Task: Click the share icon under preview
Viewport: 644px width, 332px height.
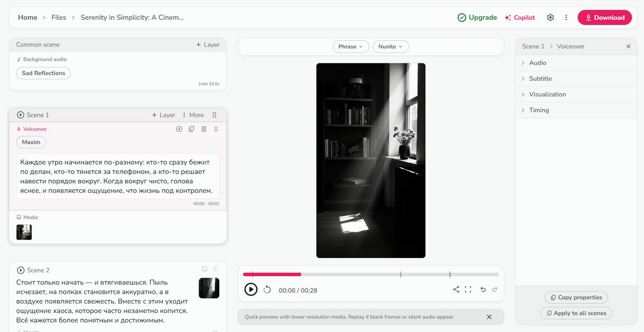Action: click(x=456, y=290)
